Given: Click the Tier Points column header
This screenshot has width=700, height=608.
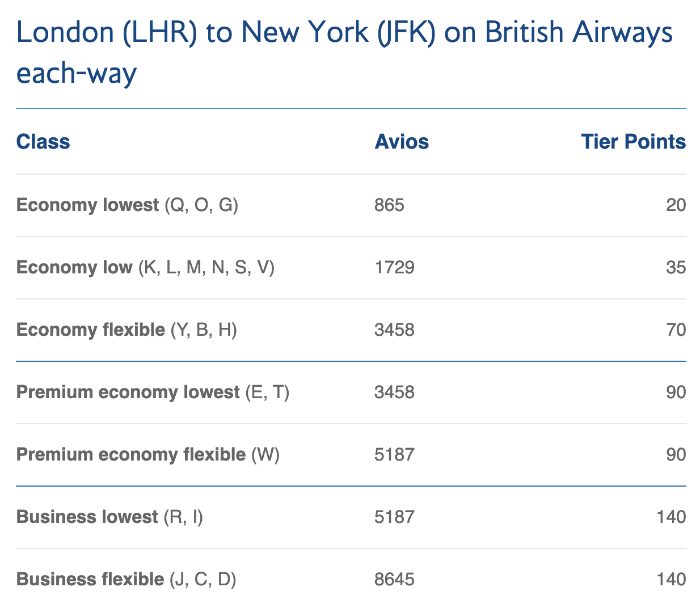Looking at the screenshot, I should [x=633, y=142].
